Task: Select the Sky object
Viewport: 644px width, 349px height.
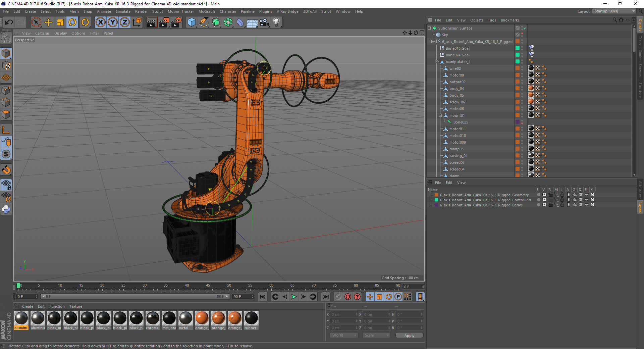Action: coord(445,35)
